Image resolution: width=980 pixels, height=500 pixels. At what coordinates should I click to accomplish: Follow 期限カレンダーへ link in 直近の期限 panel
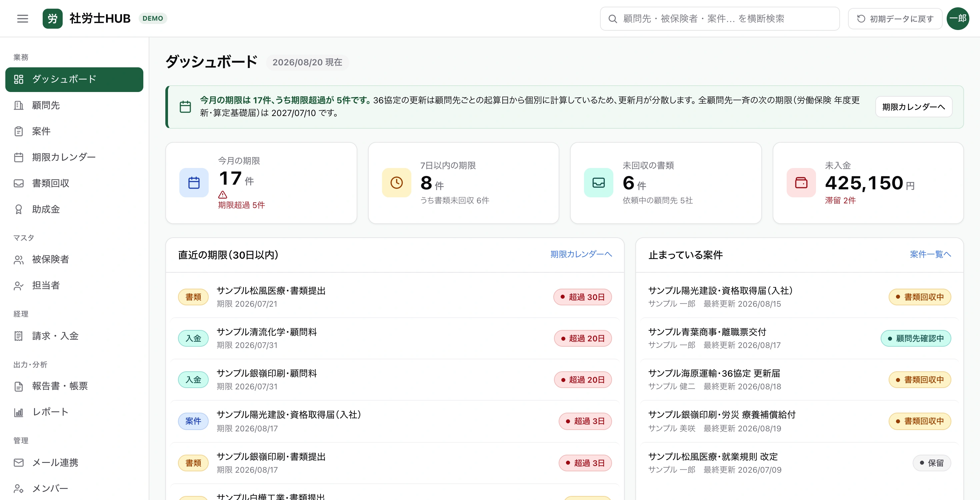point(581,254)
